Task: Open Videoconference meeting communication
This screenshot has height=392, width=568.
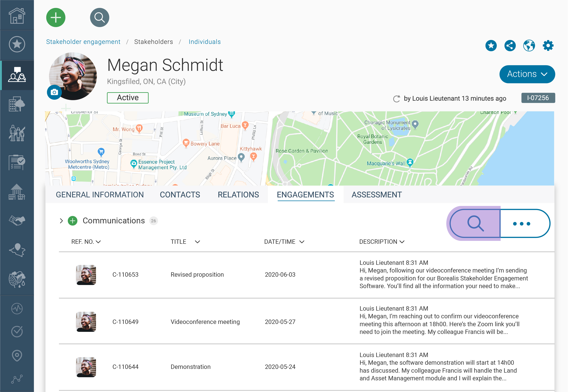Action: [x=205, y=322]
